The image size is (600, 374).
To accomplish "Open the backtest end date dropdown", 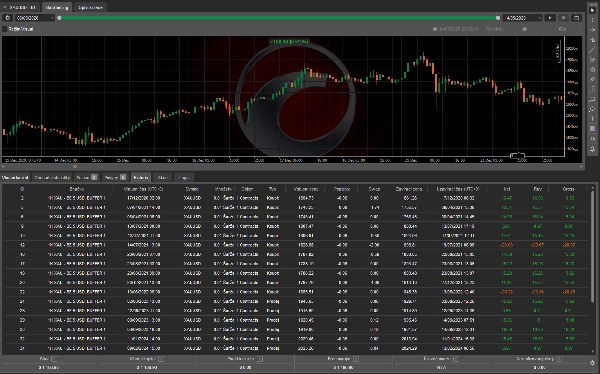I will pos(523,18).
